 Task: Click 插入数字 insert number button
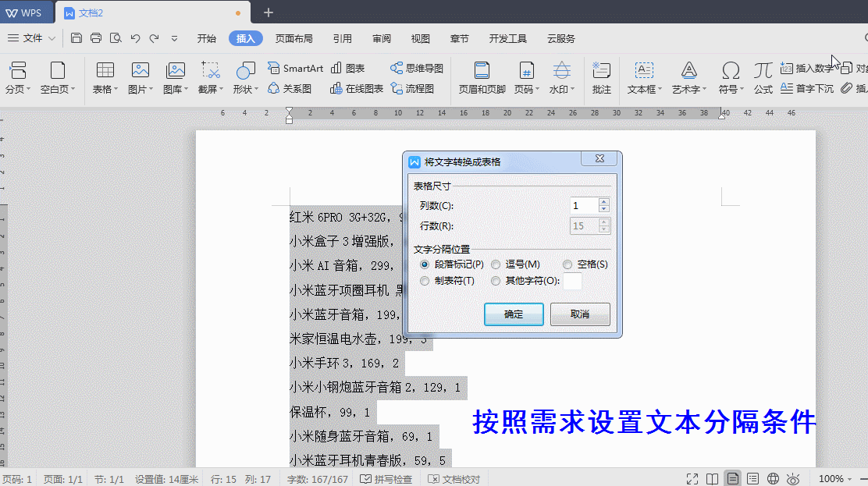[x=806, y=68]
